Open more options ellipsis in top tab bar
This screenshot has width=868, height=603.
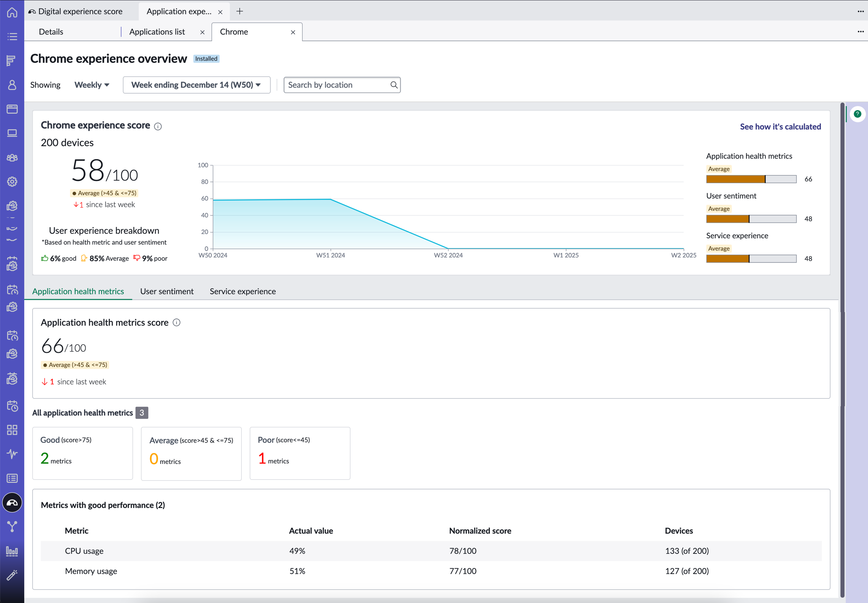click(x=860, y=11)
